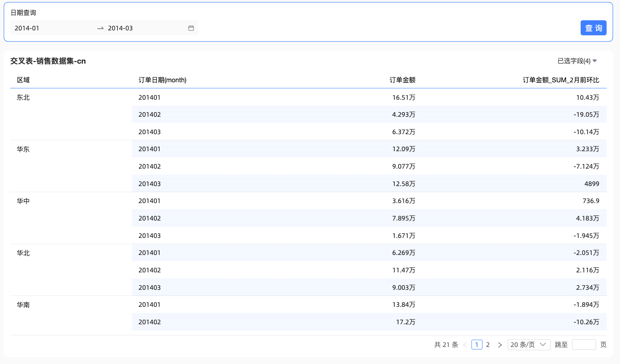This screenshot has height=364, width=620.
Task: Click the 201402 date in the 华东 group
Action: click(x=149, y=166)
